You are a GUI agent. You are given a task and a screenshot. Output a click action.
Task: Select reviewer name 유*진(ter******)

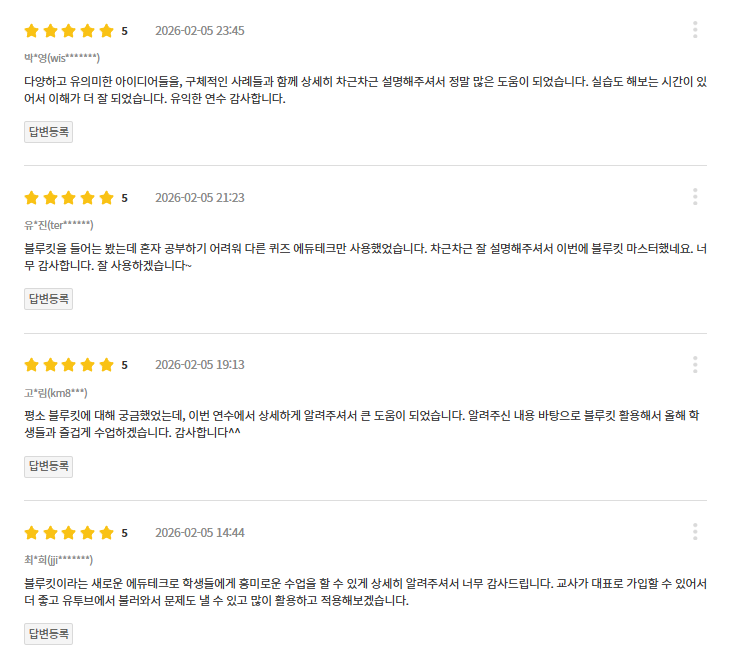click(x=59, y=225)
